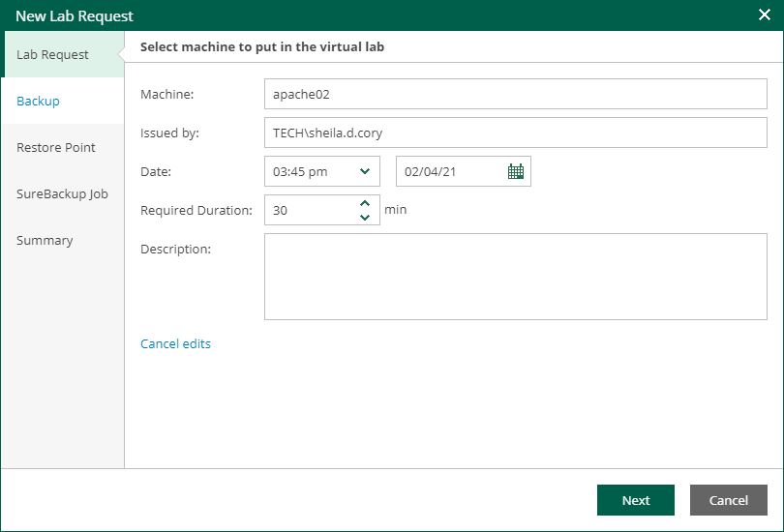
Task: Open the SureBackup Job step
Action: coord(62,193)
